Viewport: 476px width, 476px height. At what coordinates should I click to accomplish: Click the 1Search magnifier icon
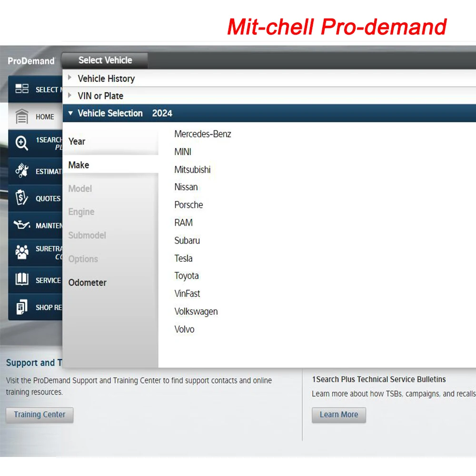click(22, 143)
